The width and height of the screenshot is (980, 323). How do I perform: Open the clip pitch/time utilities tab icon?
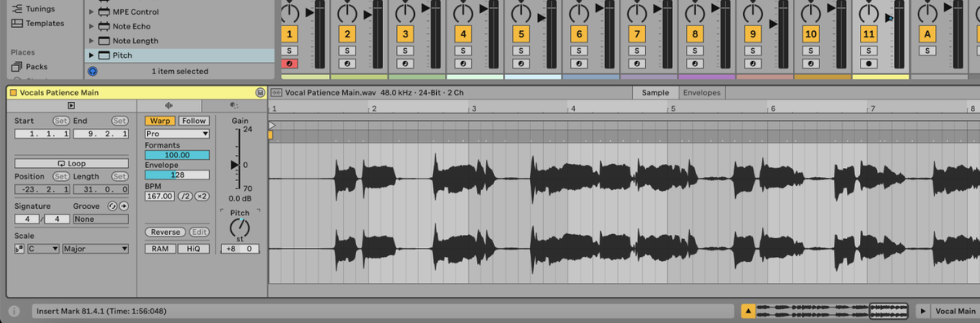(234, 105)
